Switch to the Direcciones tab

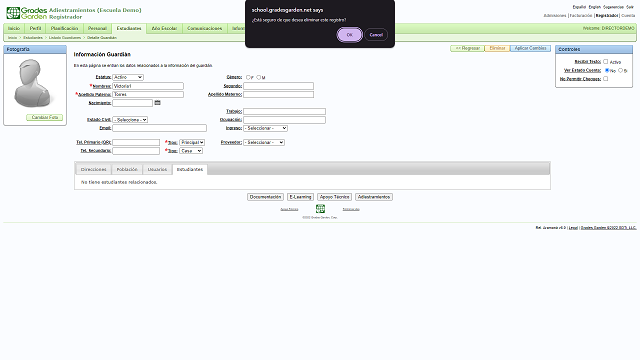click(93, 169)
